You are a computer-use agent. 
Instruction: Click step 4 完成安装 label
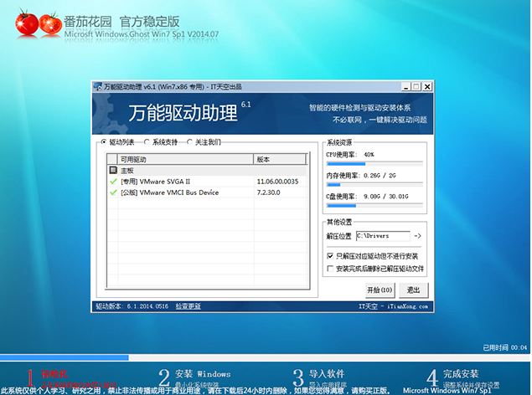pos(461,374)
